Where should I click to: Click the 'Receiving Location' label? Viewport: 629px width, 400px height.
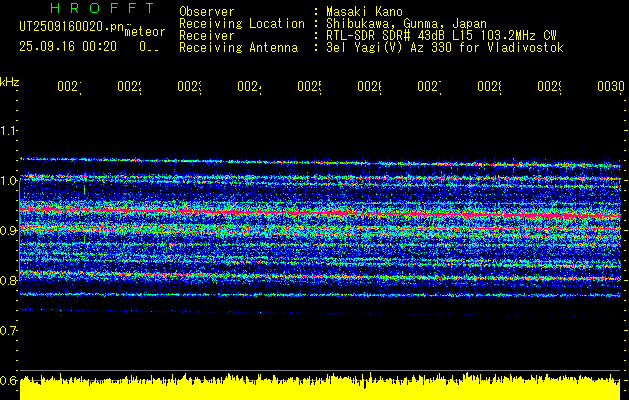(242, 24)
